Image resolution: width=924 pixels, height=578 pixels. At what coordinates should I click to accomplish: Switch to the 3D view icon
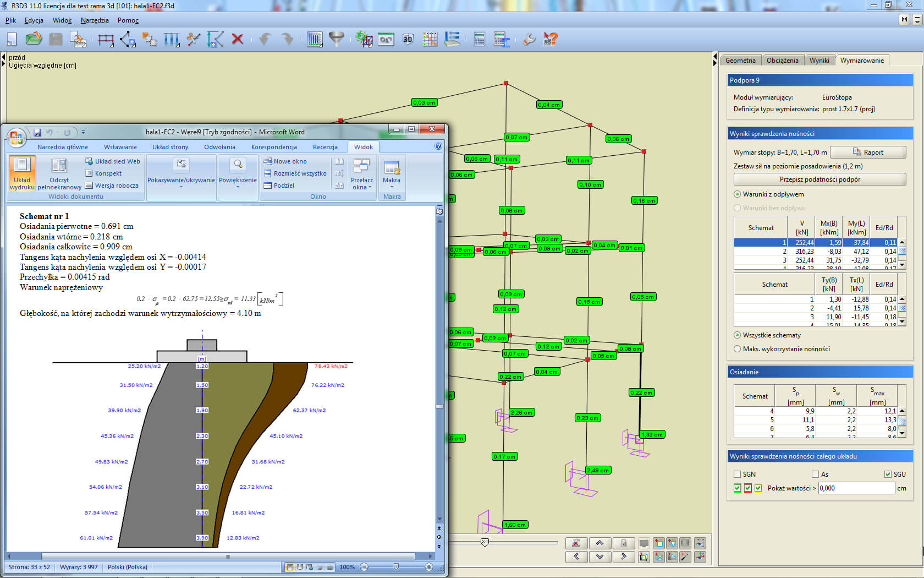pos(408,39)
